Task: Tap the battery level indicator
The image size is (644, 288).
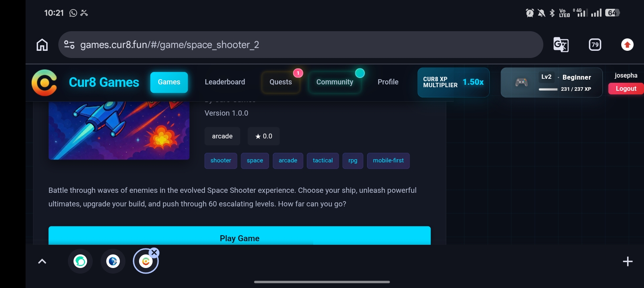Action: (x=612, y=13)
